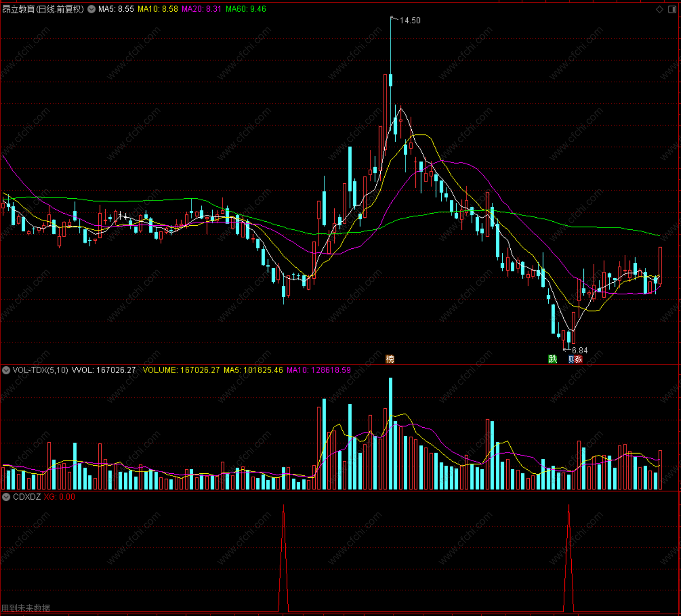Click the 用到未来数据 notice at bottom left

[x=26, y=608]
